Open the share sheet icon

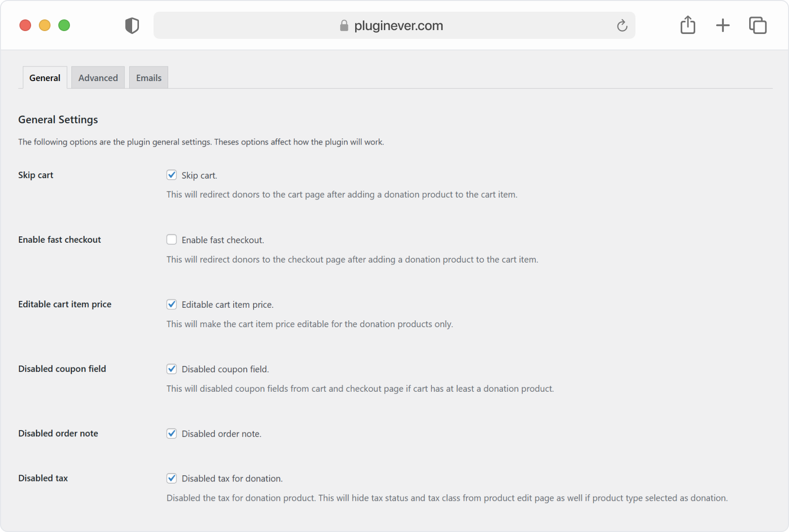pyautogui.click(x=688, y=25)
